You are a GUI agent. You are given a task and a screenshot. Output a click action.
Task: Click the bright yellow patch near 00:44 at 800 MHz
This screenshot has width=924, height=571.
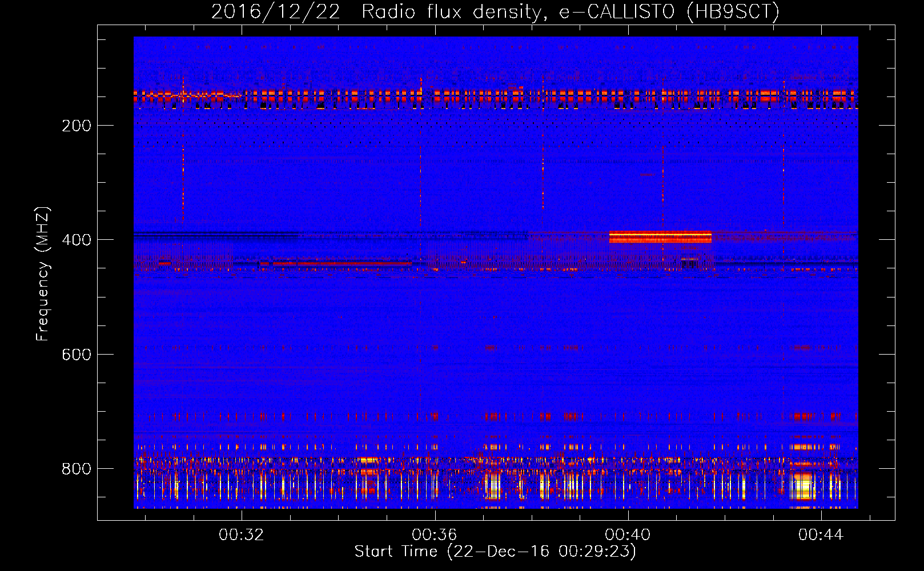[x=804, y=486]
